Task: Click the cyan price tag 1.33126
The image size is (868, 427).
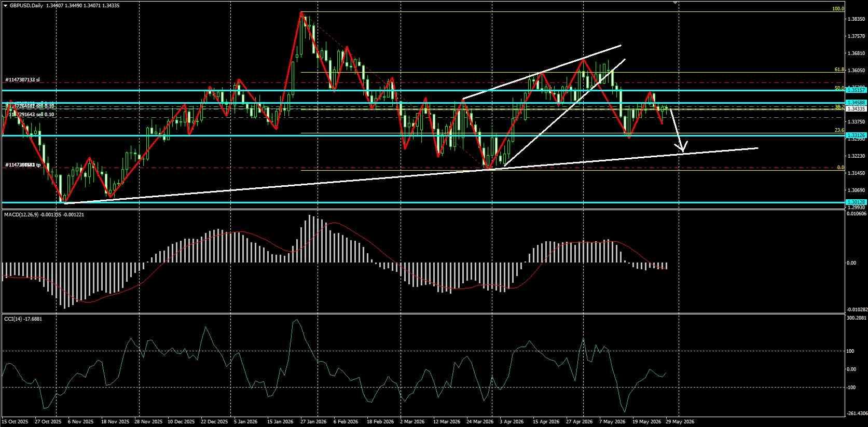Action: click(856, 135)
